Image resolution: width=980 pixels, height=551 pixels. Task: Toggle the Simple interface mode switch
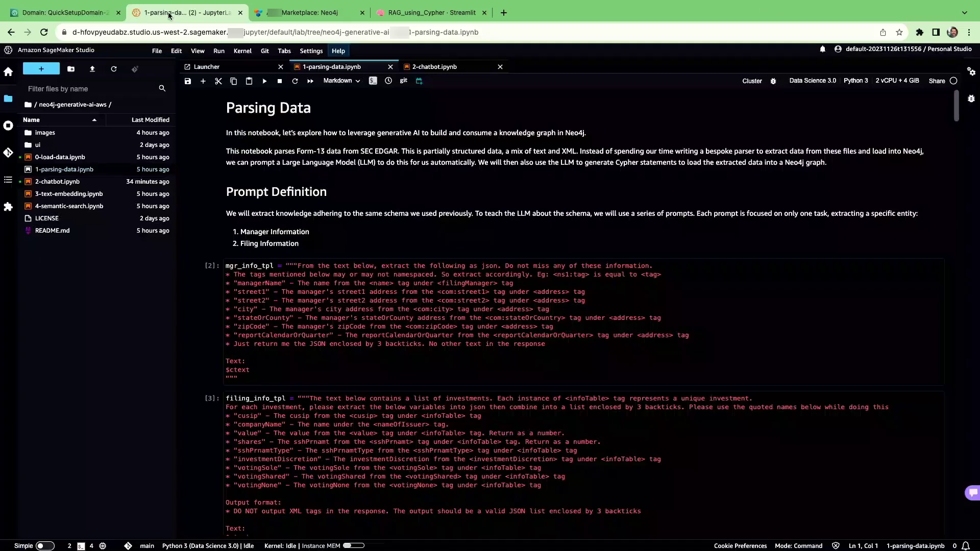[x=44, y=546]
